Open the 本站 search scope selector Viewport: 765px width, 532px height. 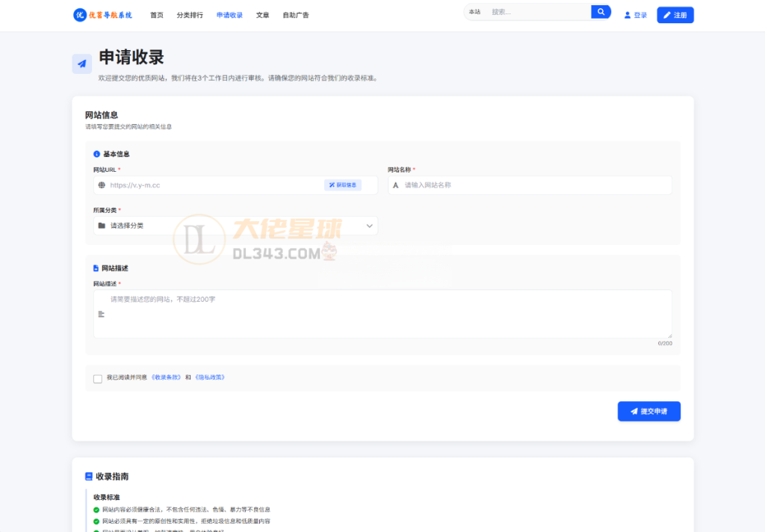[474, 12]
